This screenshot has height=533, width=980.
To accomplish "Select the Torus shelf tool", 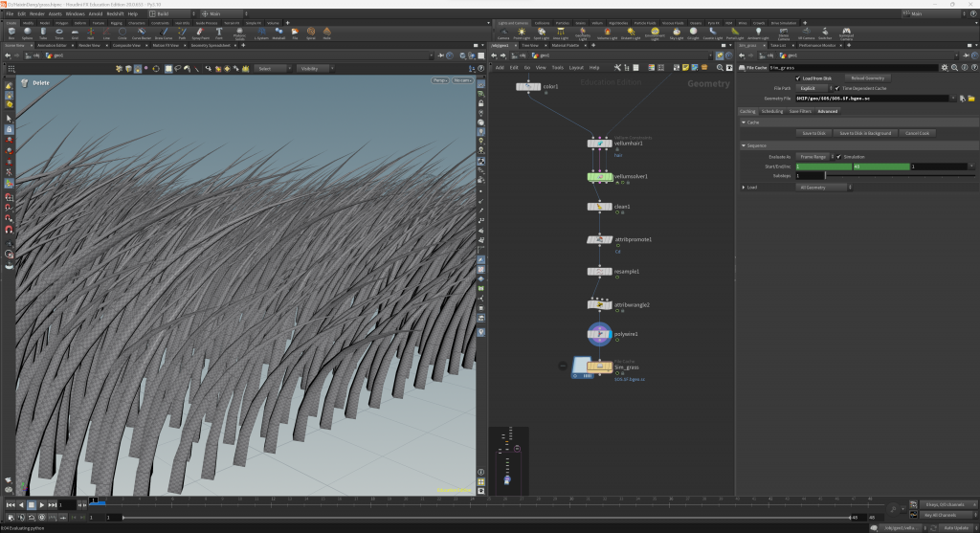I will click(58, 33).
